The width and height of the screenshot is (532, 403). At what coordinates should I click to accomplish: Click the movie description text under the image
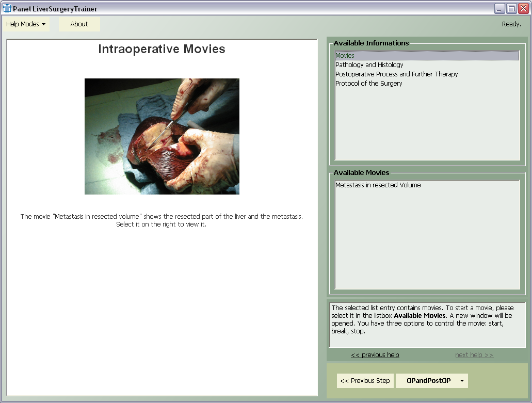coord(162,220)
